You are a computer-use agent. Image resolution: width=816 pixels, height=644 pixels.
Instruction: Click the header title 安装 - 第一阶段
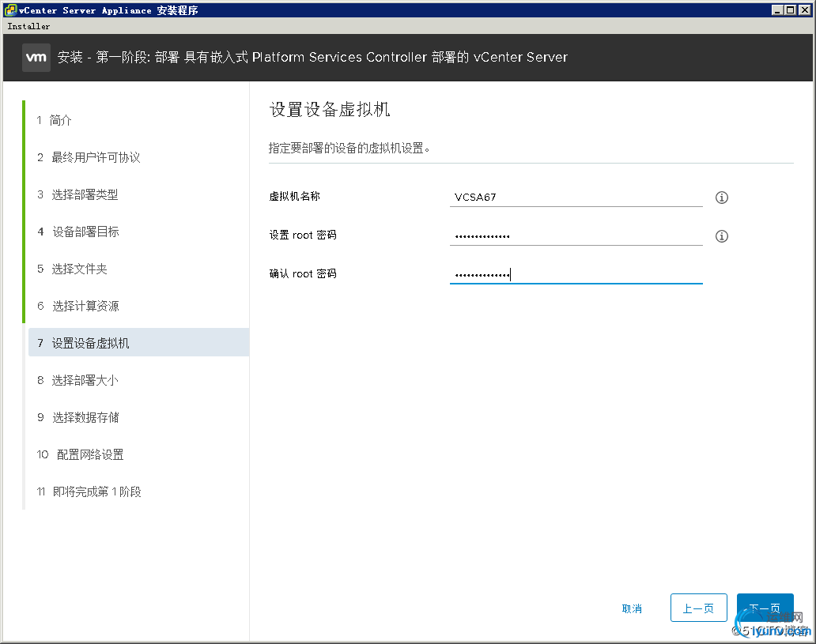(x=312, y=57)
